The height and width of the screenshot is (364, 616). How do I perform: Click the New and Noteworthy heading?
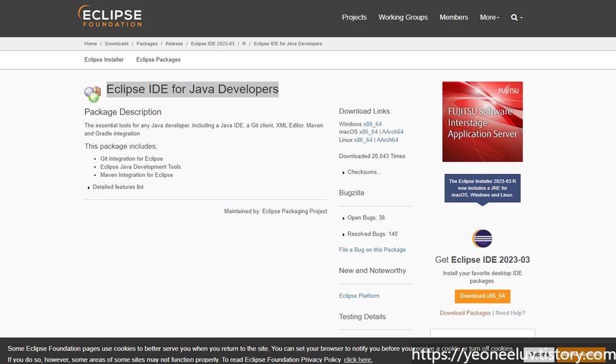(x=372, y=270)
